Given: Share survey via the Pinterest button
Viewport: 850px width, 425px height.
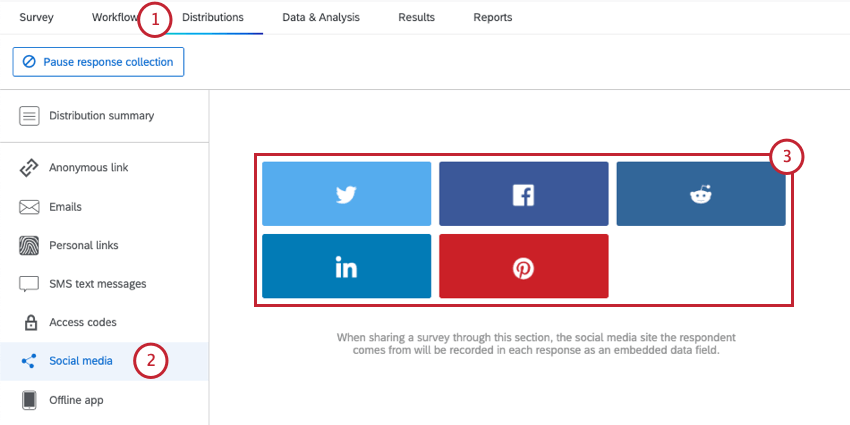Looking at the screenshot, I should (524, 266).
